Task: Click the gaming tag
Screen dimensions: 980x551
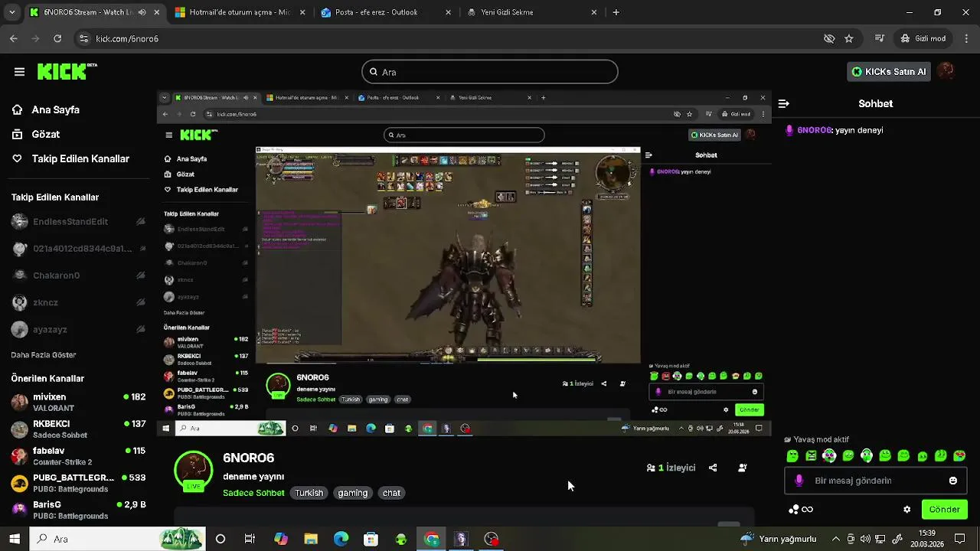Action: pos(353,493)
